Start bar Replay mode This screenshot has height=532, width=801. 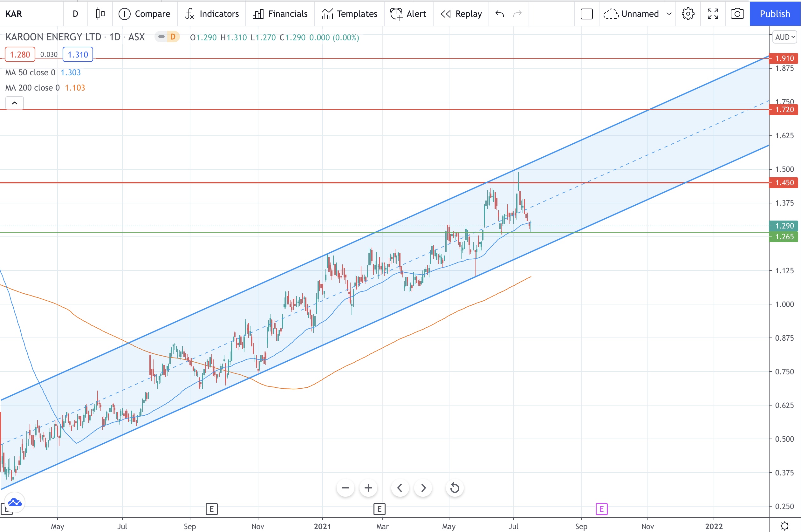tap(461, 14)
